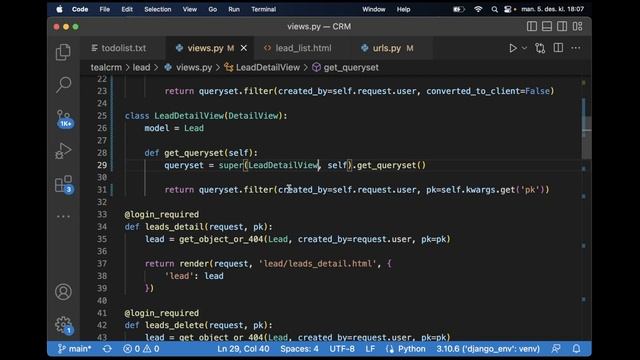Open the Run menu
The width and height of the screenshot is (640, 360).
[x=234, y=9]
